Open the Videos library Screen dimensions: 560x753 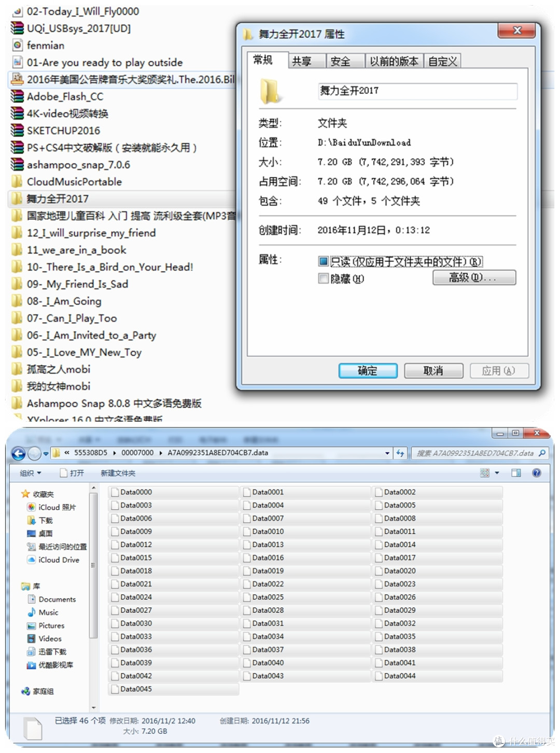click(x=45, y=638)
